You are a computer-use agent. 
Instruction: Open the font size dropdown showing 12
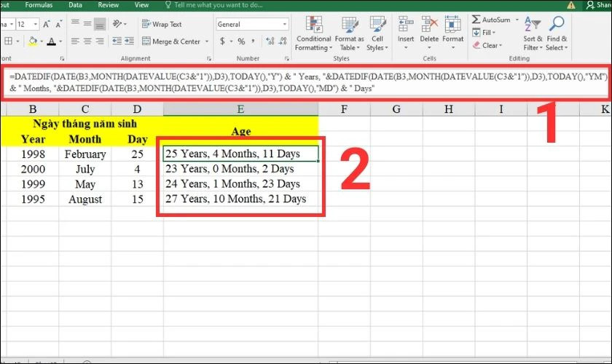click(35, 24)
